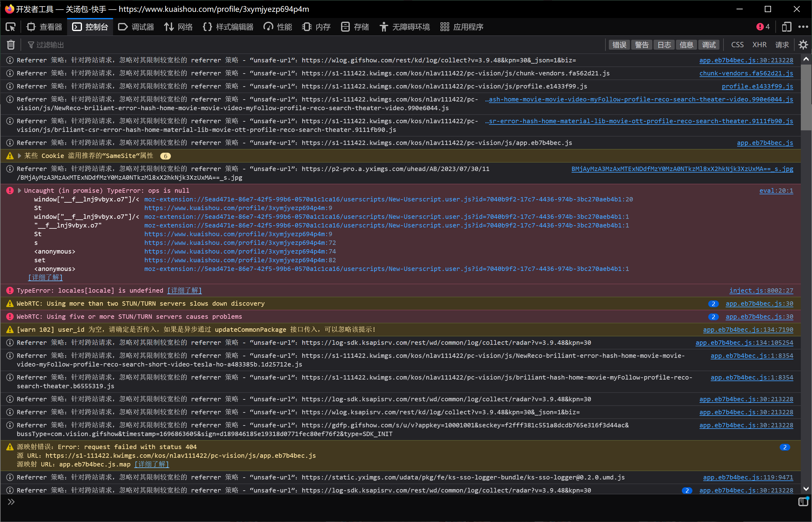This screenshot has height=522, width=812.
Task: Toggle the 请求 requests filter
Action: coord(782,45)
